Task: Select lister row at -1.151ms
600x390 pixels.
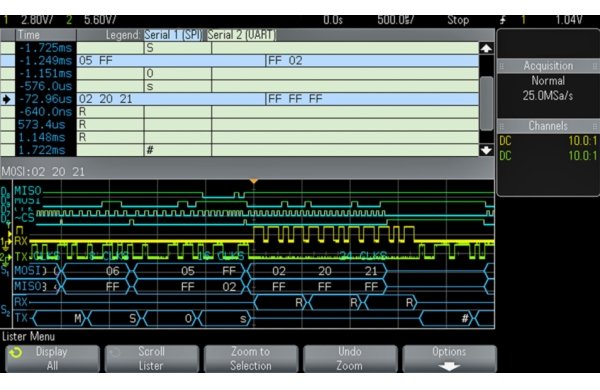Action: click(x=240, y=73)
